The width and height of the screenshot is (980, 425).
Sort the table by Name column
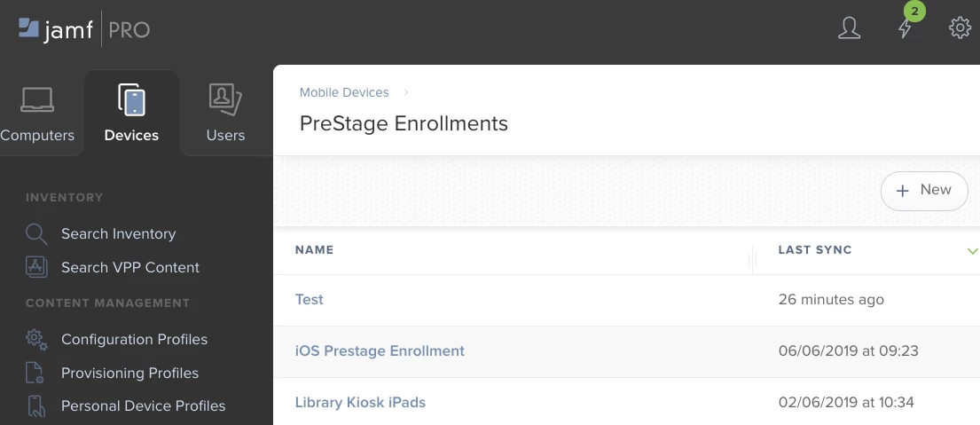pyautogui.click(x=314, y=250)
